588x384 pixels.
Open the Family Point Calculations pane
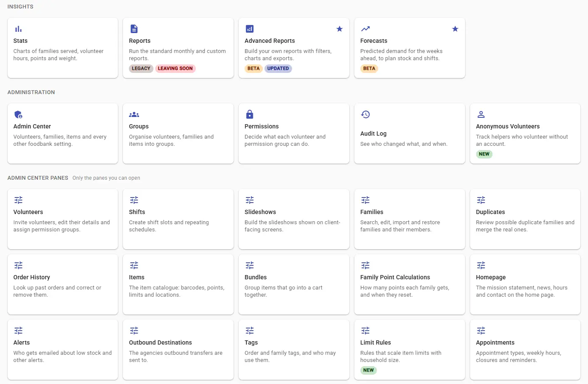410,284
